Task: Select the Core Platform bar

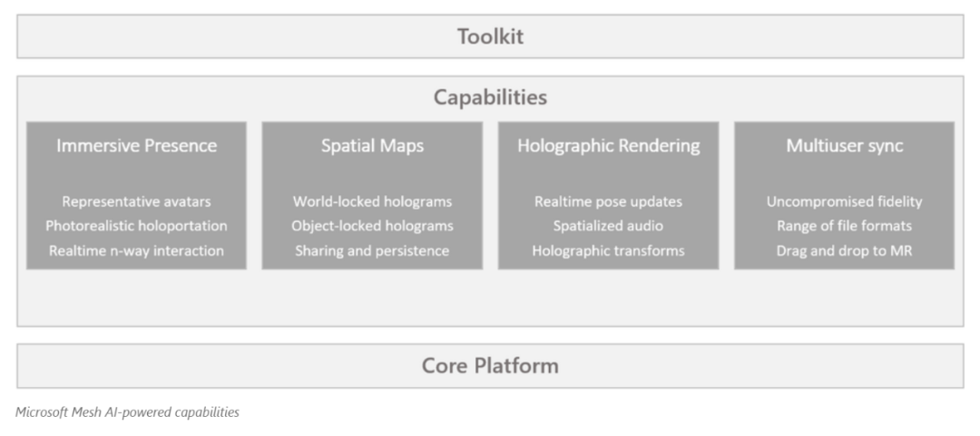Action: pos(490,365)
